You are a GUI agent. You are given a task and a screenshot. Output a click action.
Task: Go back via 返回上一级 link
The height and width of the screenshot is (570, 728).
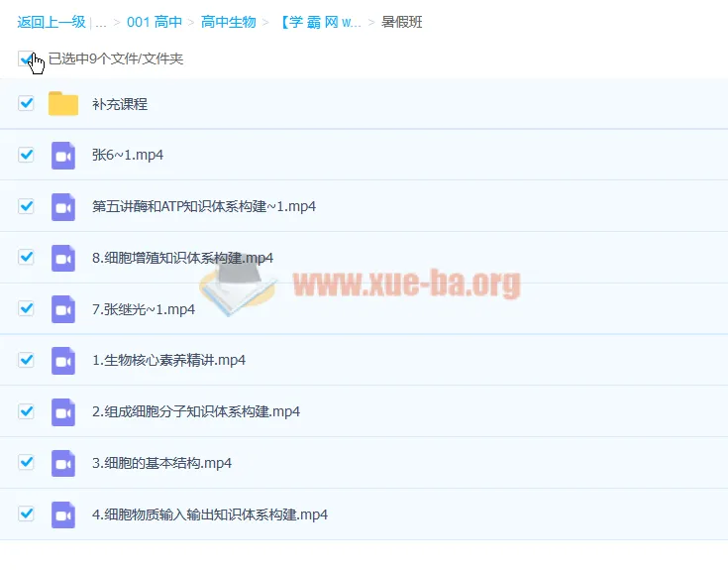pos(51,22)
